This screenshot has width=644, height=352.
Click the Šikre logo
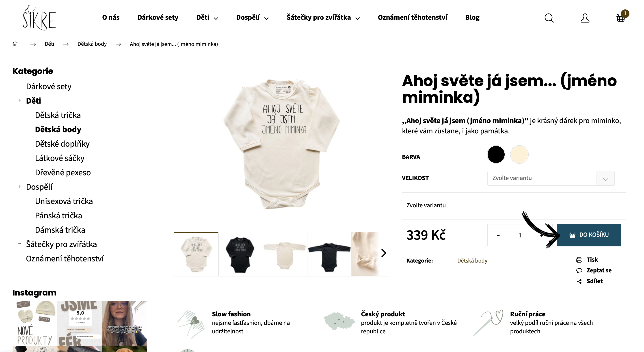pyautogui.click(x=39, y=17)
